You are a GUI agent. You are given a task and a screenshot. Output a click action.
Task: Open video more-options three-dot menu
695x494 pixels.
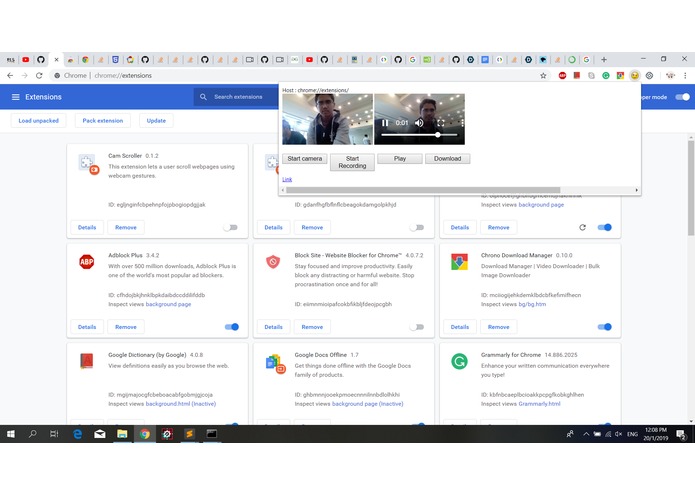[462, 123]
